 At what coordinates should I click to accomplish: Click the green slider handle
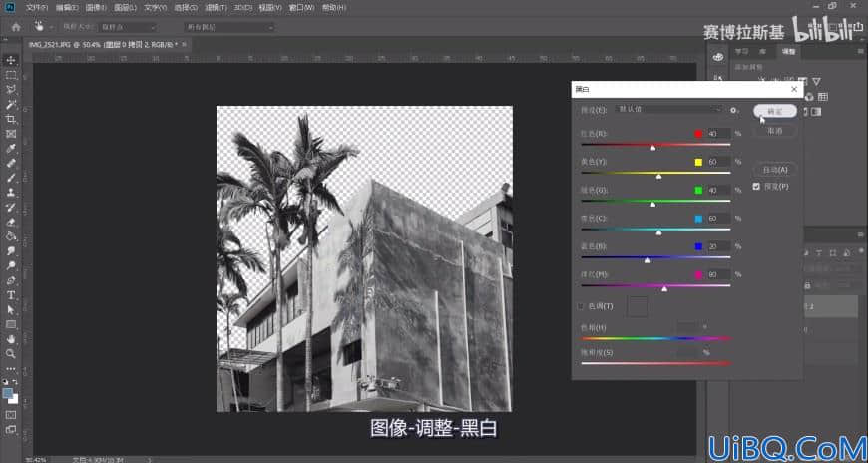(652, 205)
